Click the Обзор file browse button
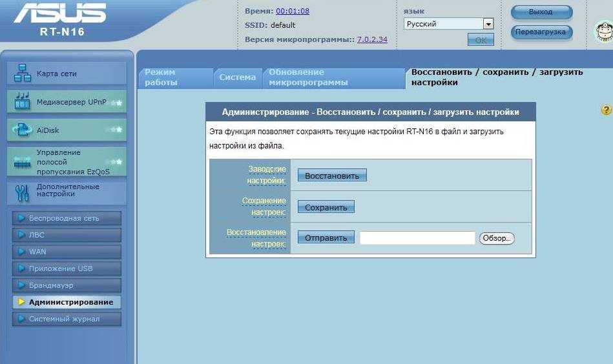 point(497,238)
